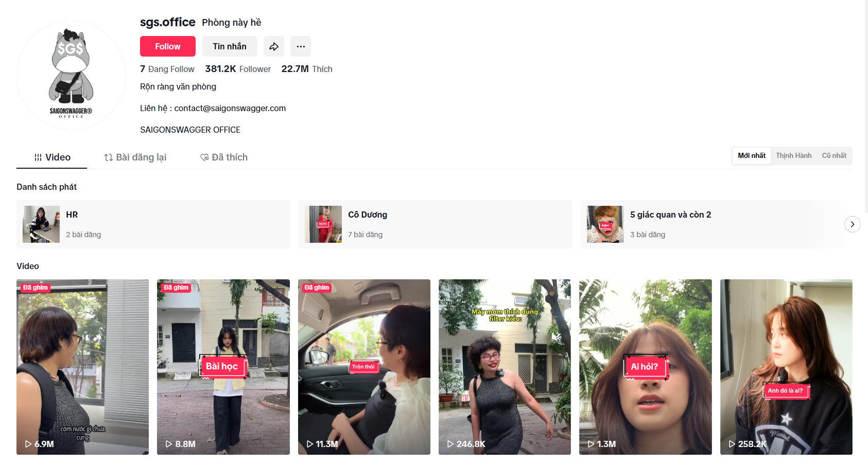The height and width of the screenshot is (464, 868).
Task: Switch to Đã thích tab
Action: tap(224, 157)
